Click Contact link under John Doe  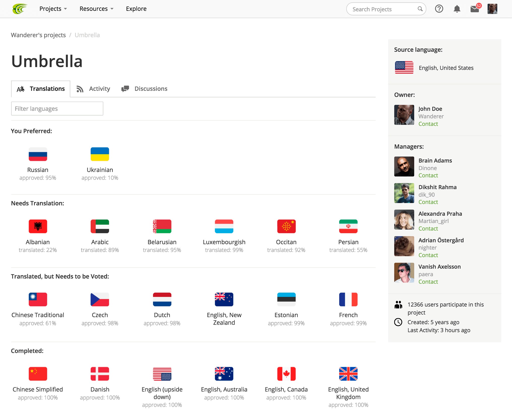pyautogui.click(x=428, y=124)
